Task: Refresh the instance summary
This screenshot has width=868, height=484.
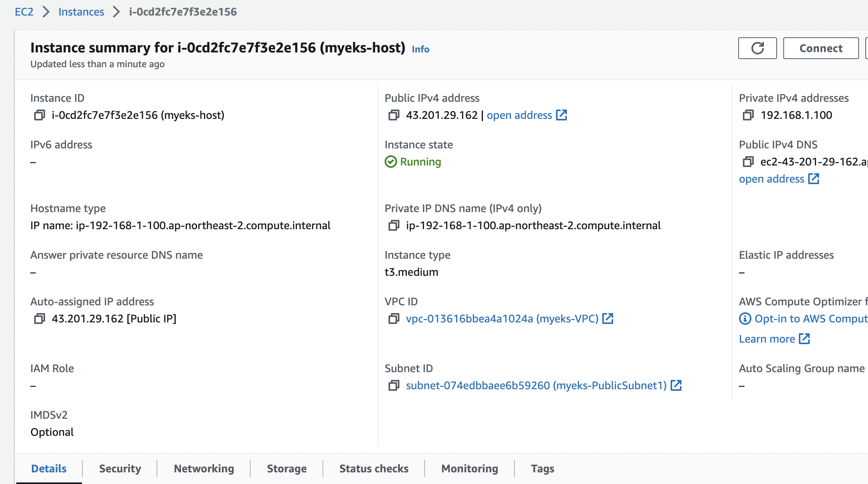Action: click(x=757, y=48)
